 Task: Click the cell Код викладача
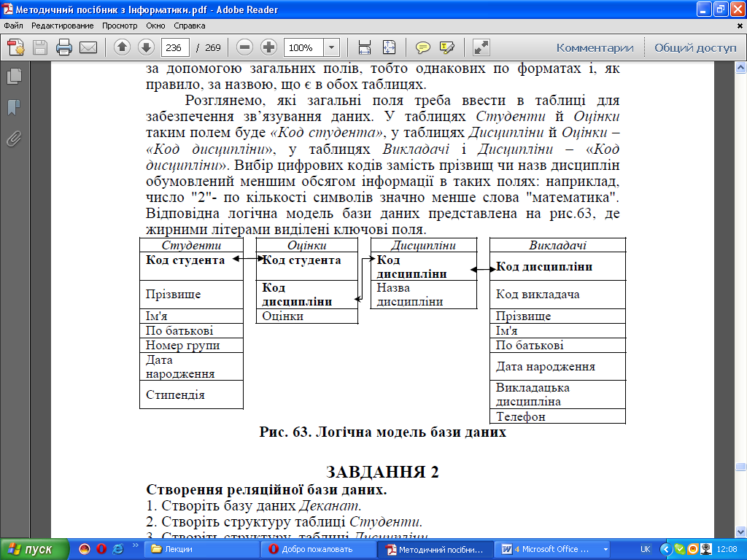coord(557,295)
